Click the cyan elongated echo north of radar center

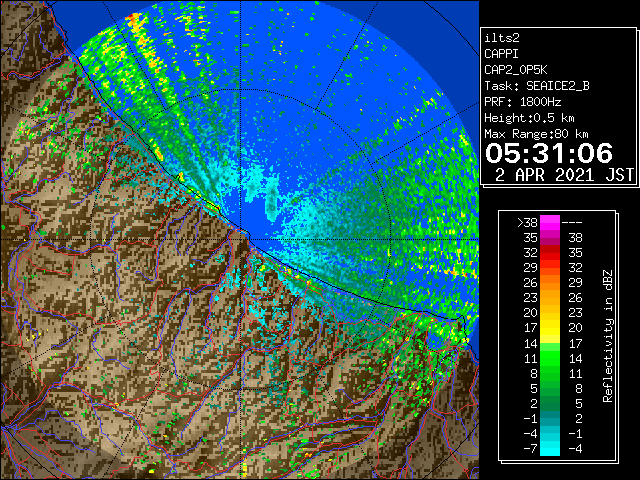pyautogui.click(x=271, y=203)
